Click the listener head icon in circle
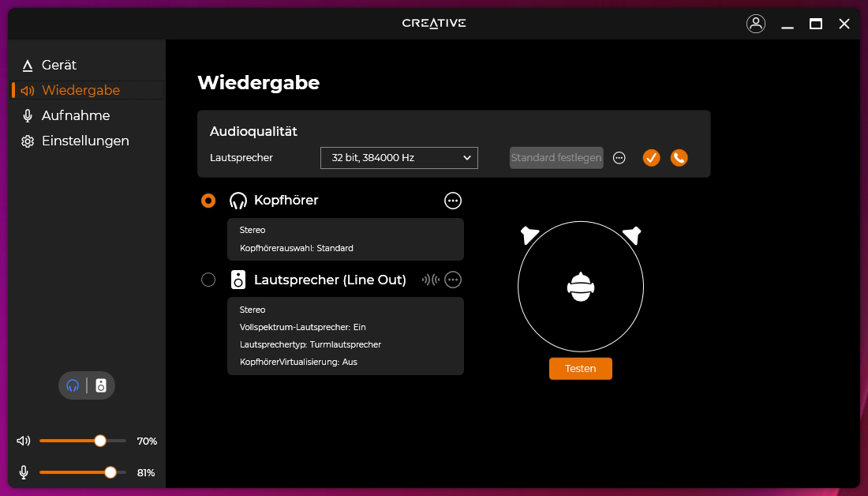 [581, 286]
